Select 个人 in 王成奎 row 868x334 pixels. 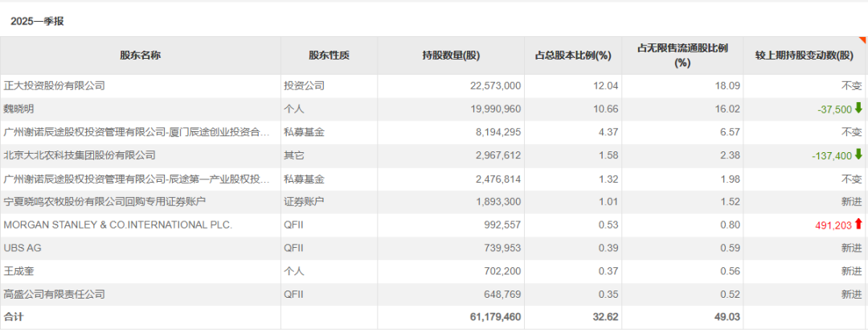[x=294, y=271]
